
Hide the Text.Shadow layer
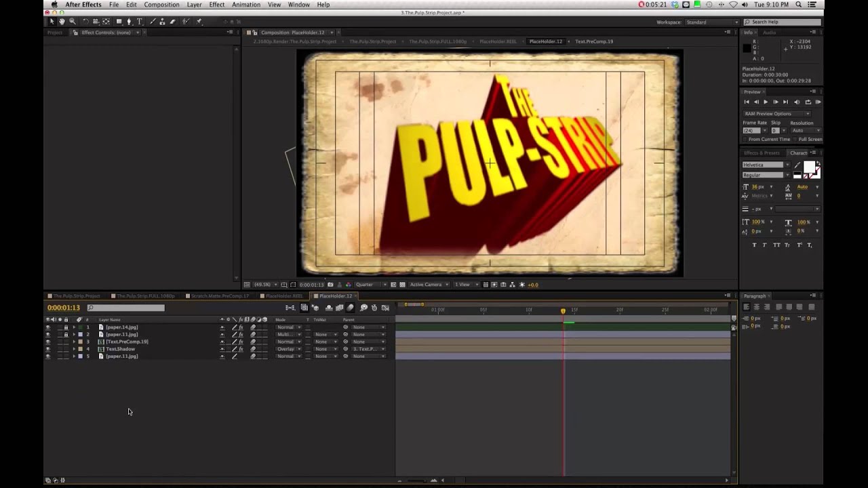point(47,349)
